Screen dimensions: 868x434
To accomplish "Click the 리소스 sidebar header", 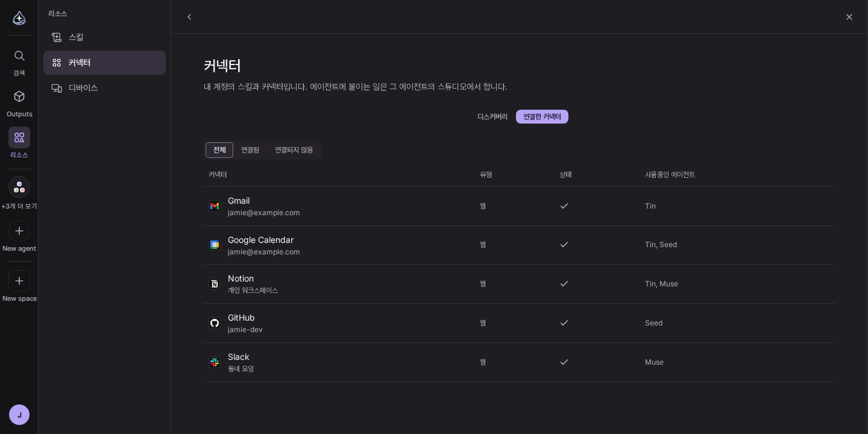I will click(x=58, y=13).
